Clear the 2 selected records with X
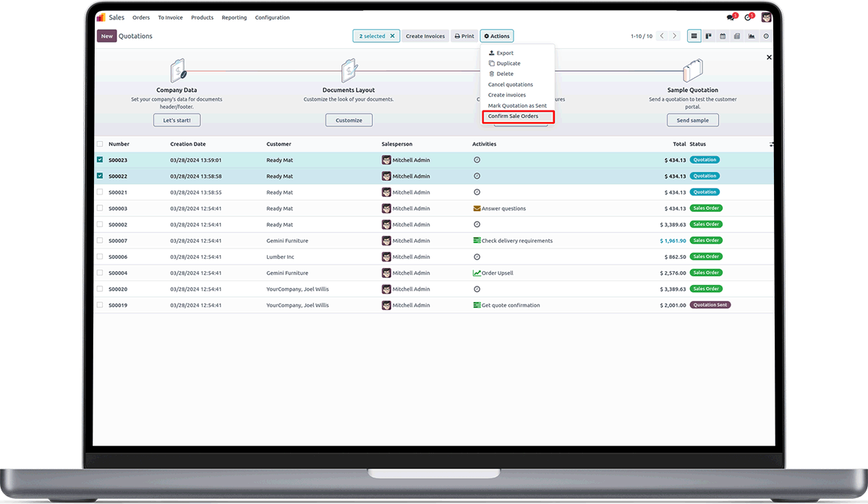Image resolution: width=868 pixels, height=504 pixels. coord(393,36)
